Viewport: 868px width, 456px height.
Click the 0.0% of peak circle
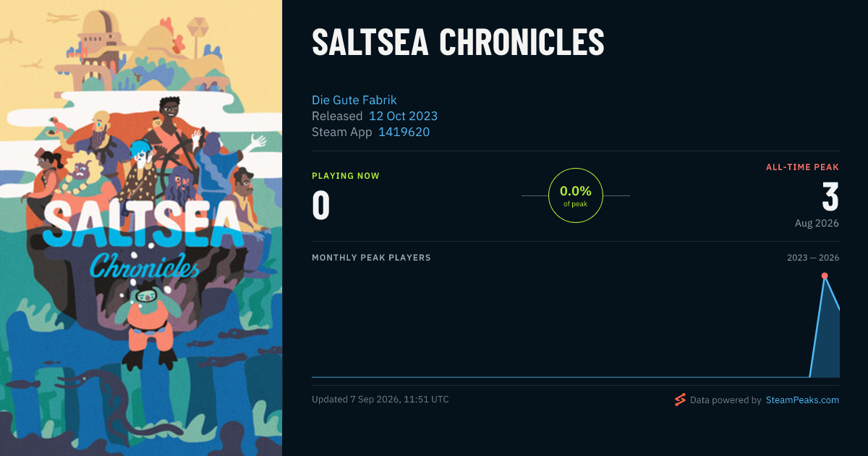[576, 195]
